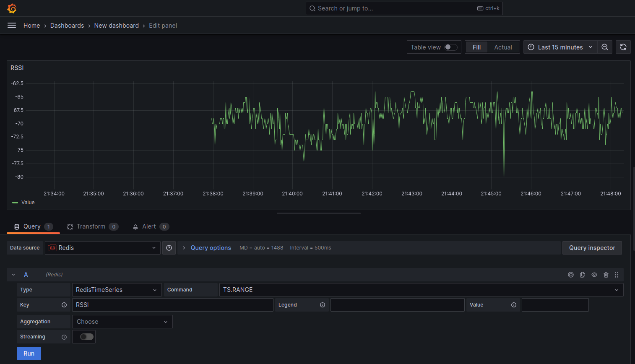Collapse query row A with chevron
The height and width of the screenshot is (364, 635).
tap(13, 275)
